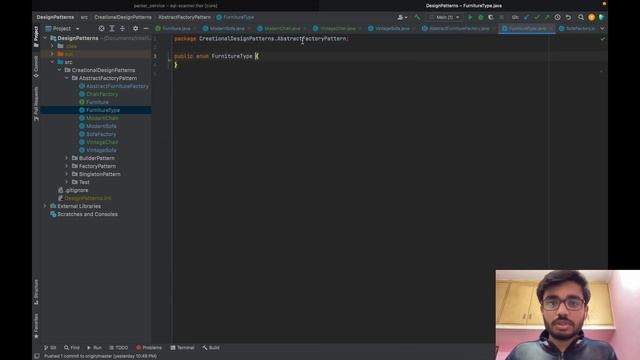Expand the .idea folder
Image resolution: width=640 pixels, height=360 pixels.
pos(52,46)
